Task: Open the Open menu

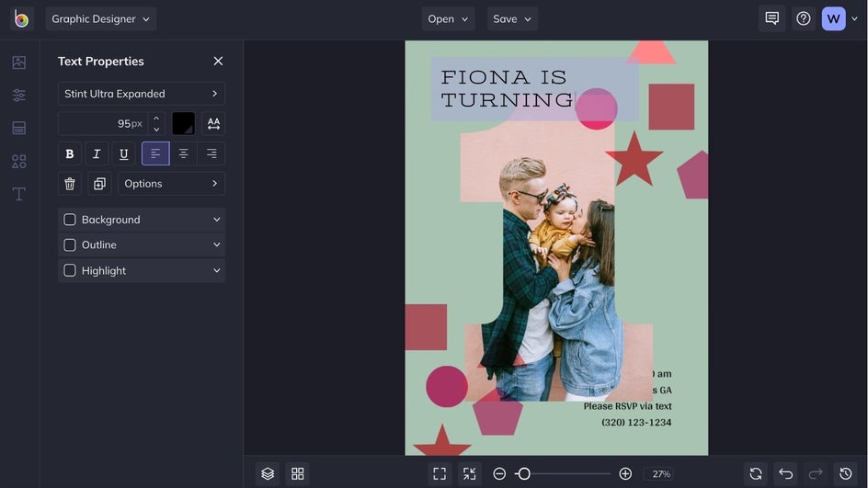Action: 448,18
